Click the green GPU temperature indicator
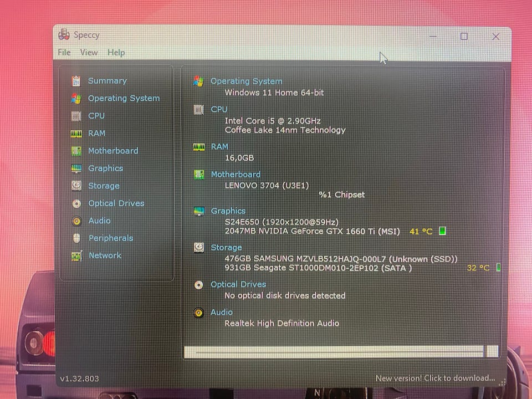Screen dimensions: 532x399 click(x=442, y=231)
